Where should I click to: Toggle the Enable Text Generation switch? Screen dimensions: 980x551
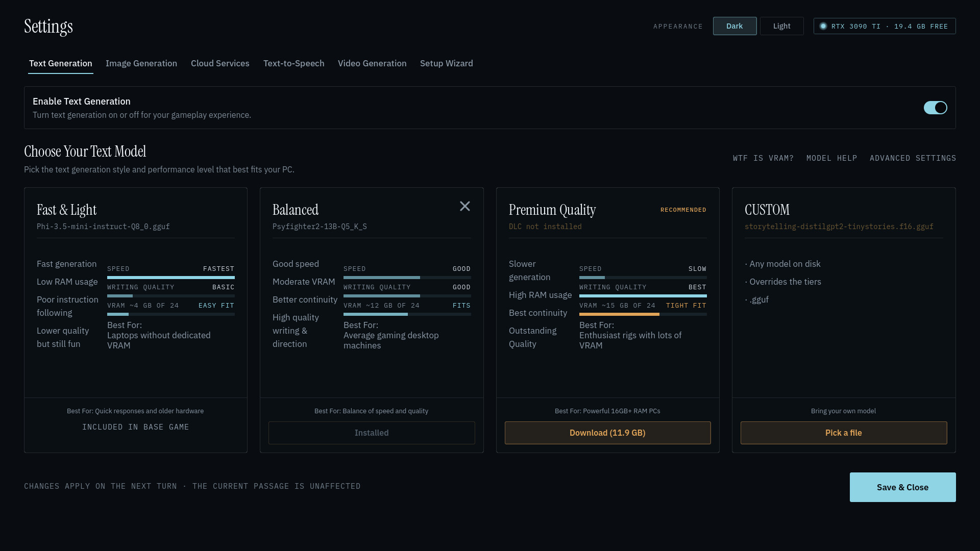click(x=935, y=108)
